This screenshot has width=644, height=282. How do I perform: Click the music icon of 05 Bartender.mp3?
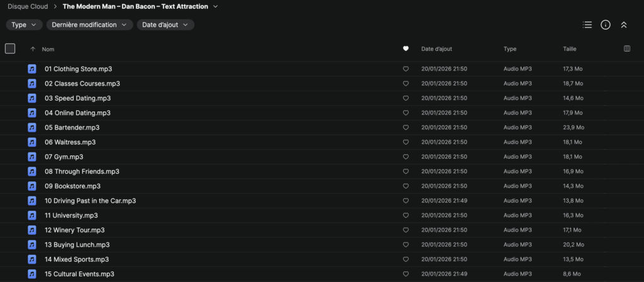click(x=32, y=127)
